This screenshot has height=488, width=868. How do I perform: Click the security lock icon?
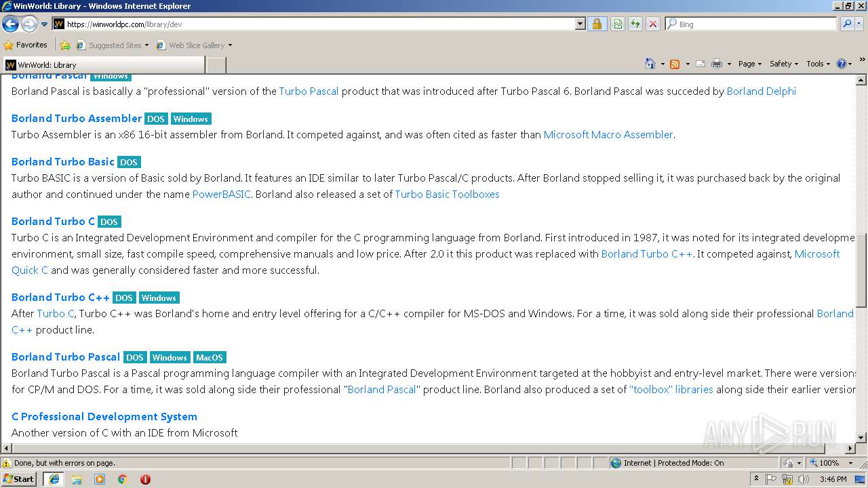597,24
